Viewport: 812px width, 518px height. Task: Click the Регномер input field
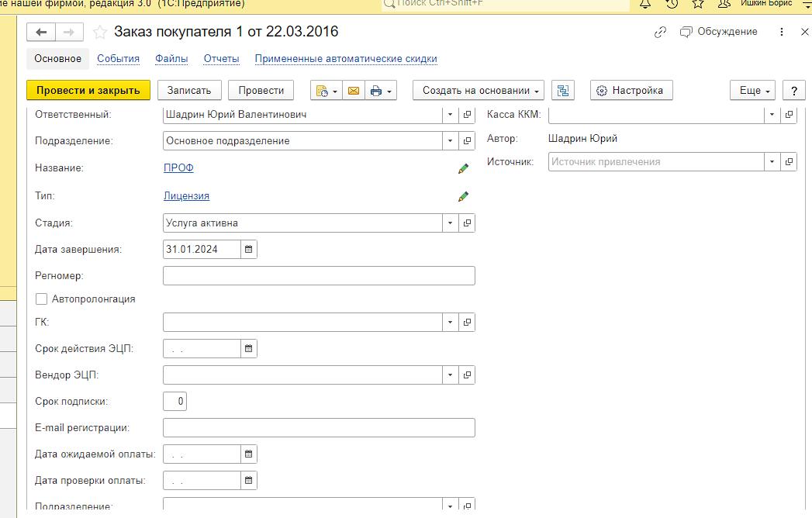point(319,276)
